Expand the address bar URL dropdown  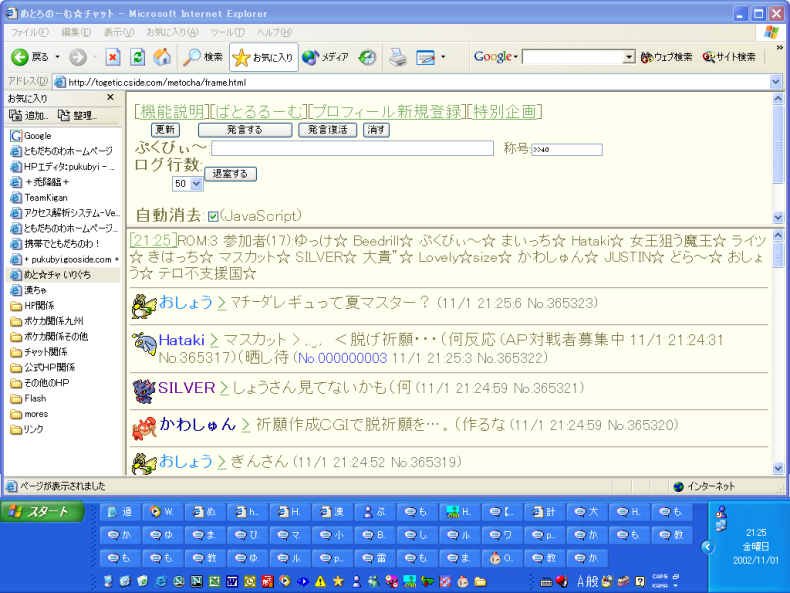point(776,81)
